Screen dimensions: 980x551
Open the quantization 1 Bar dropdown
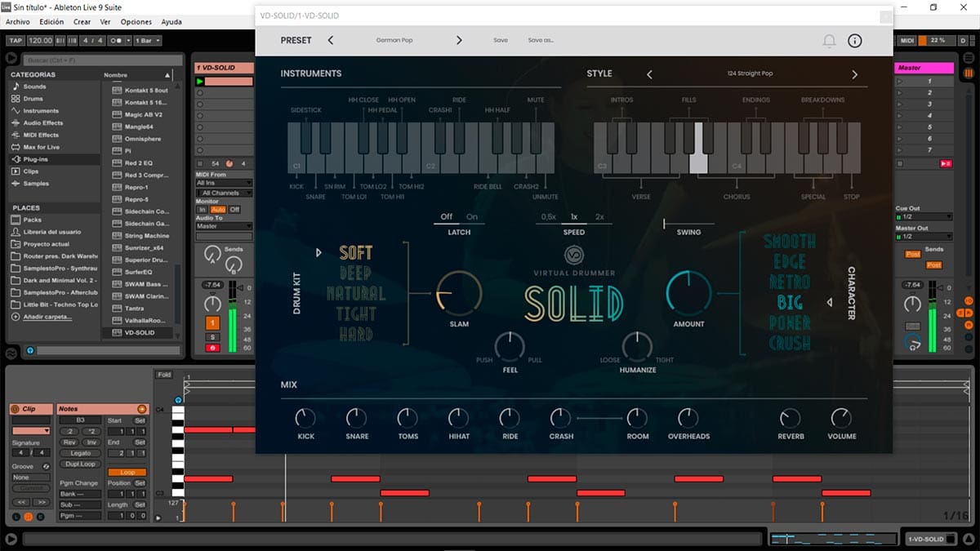pos(146,41)
